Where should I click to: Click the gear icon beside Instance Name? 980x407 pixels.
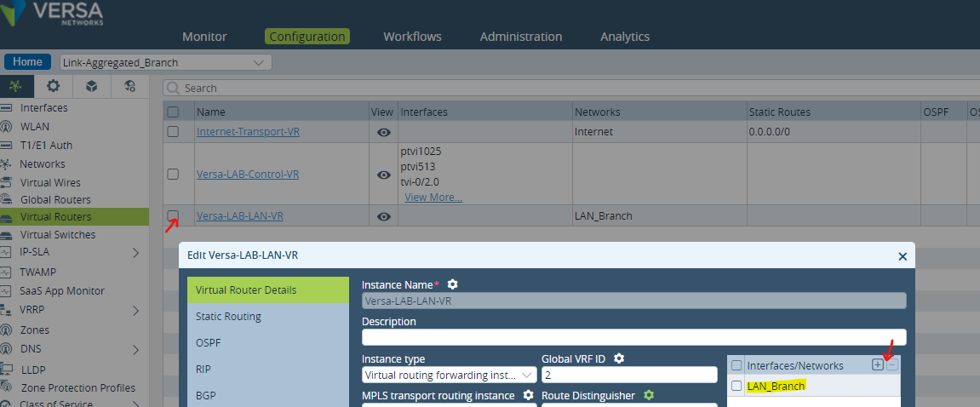(452, 284)
